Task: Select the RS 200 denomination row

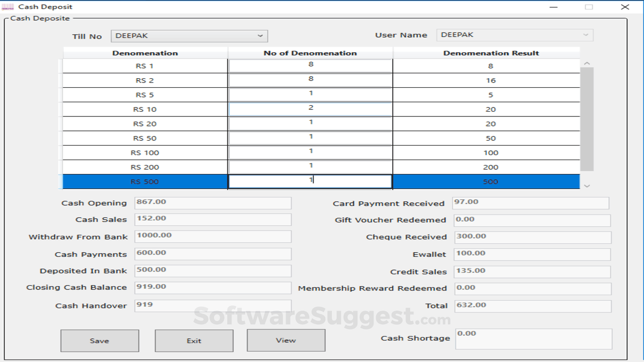Action: coord(145,167)
